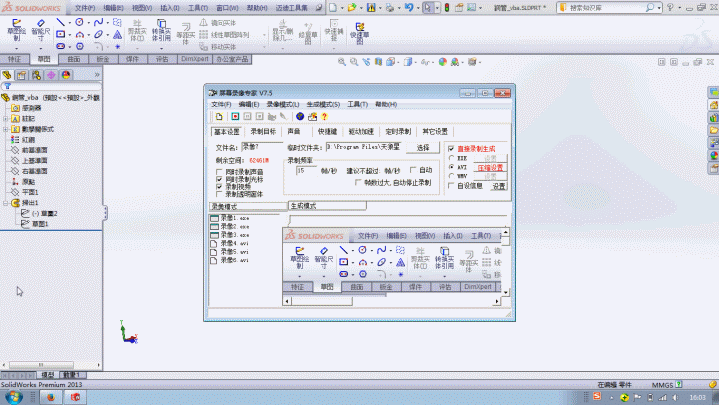
Task: Open dropdown arrow beside Line tool
Action: (69, 22)
